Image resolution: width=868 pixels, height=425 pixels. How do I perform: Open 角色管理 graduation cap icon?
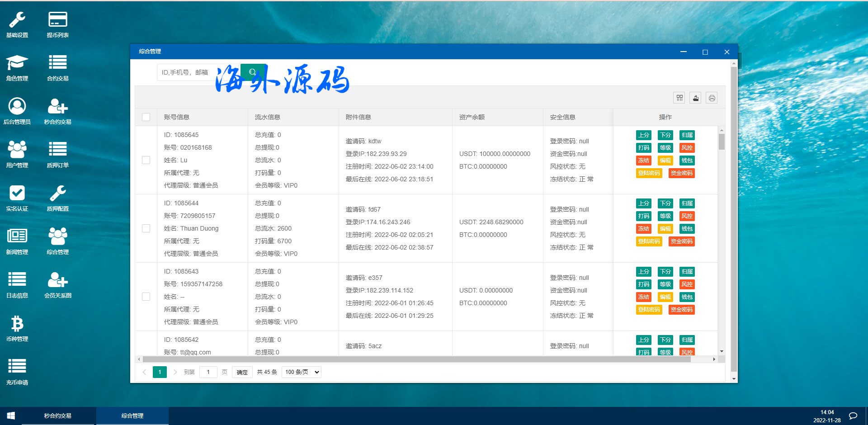17,68
